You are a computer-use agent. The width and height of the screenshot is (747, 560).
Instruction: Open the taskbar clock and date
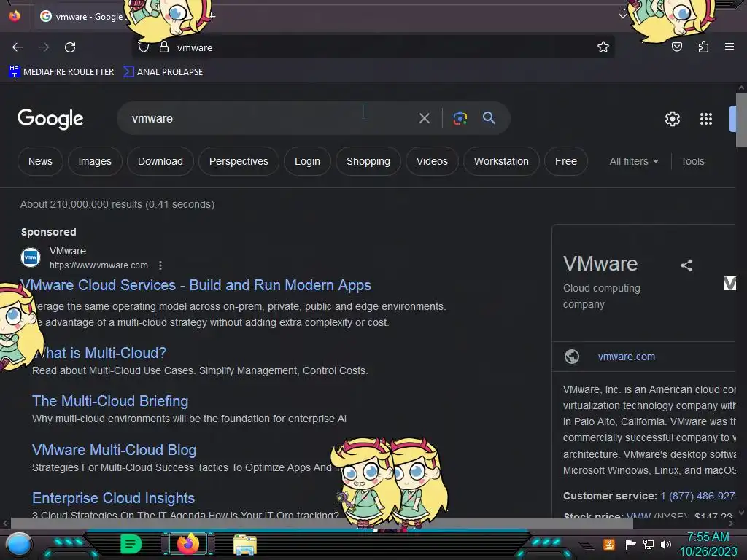point(708,544)
